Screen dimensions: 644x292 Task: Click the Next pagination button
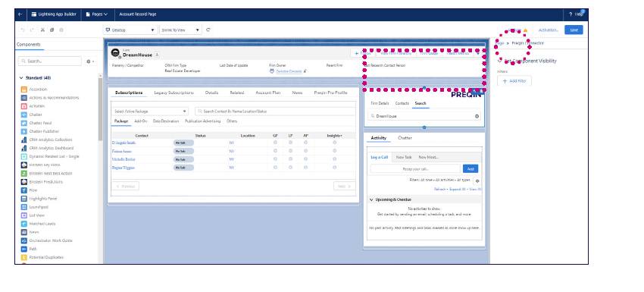click(x=344, y=187)
